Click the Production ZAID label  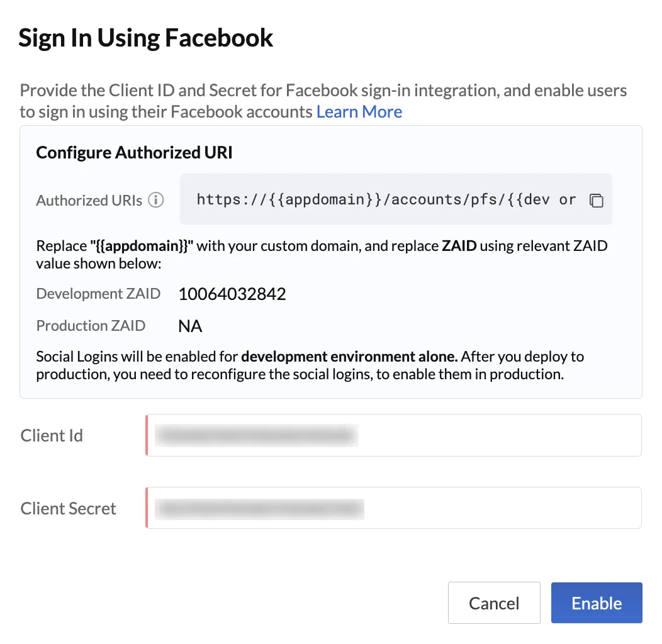pyautogui.click(x=91, y=325)
